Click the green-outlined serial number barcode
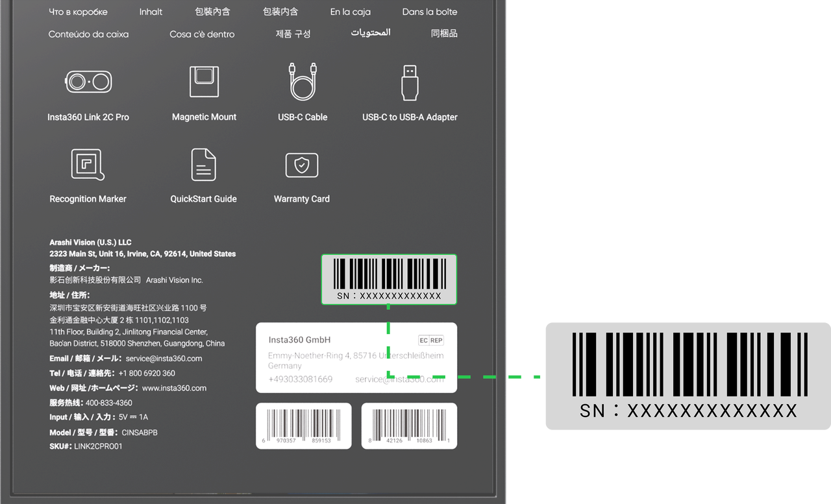Screen dimensions: 831x504 389,279
